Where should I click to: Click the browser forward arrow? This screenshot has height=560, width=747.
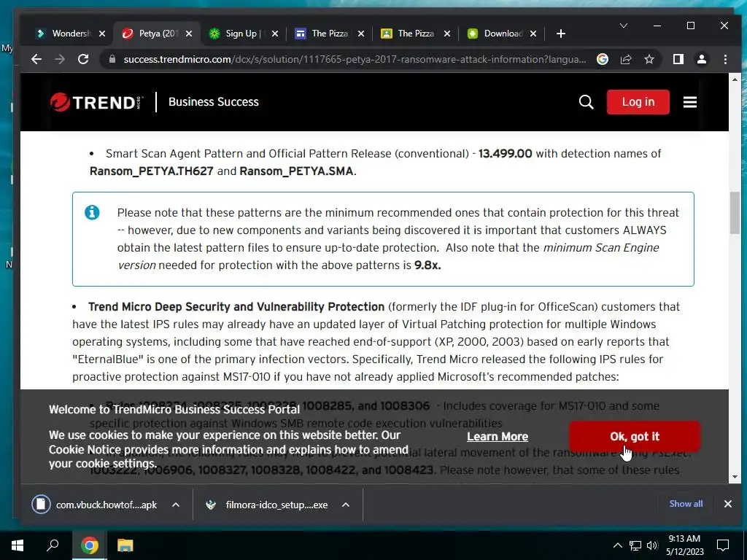pos(60,59)
